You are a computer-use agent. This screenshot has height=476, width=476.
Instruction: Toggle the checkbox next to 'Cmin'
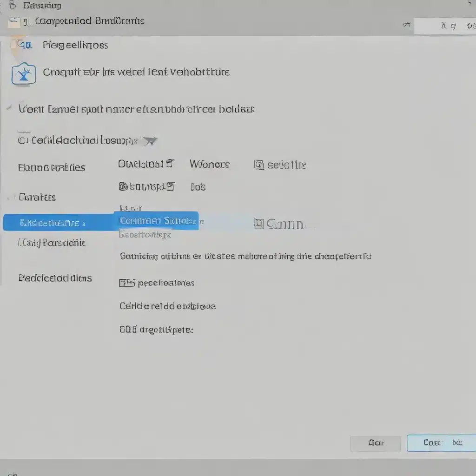point(258,224)
